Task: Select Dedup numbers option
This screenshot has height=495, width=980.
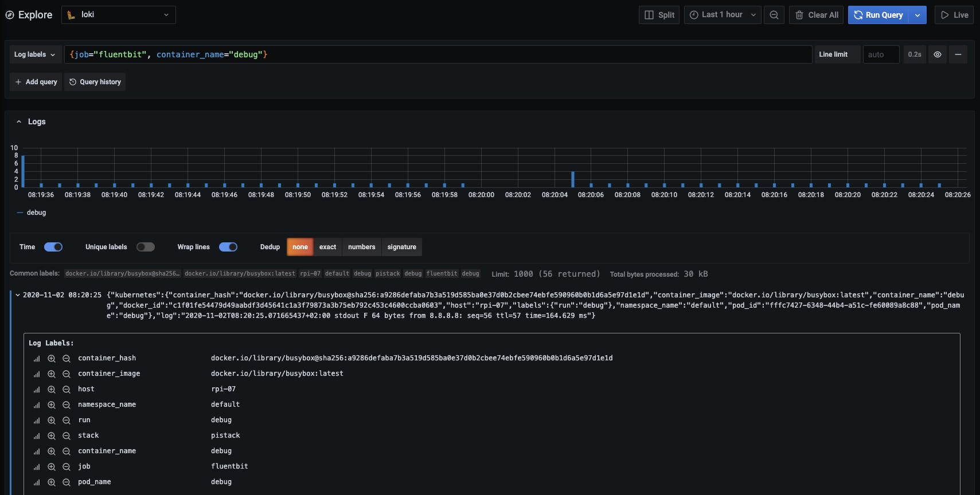Action: pyautogui.click(x=361, y=247)
